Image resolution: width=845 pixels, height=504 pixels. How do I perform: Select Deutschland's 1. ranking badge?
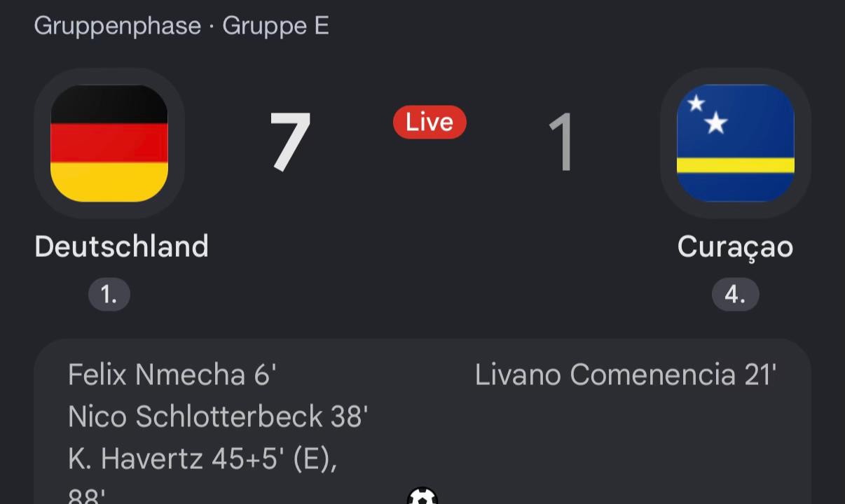click(x=109, y=295)
